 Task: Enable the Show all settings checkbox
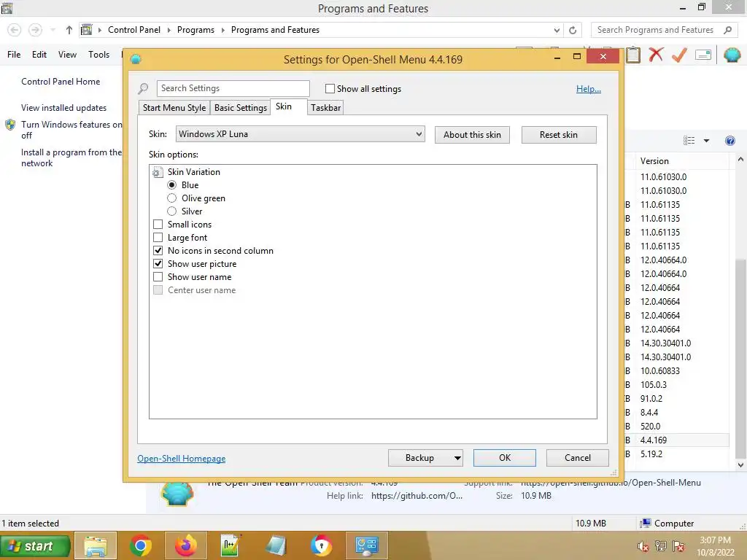pos(330,88)
